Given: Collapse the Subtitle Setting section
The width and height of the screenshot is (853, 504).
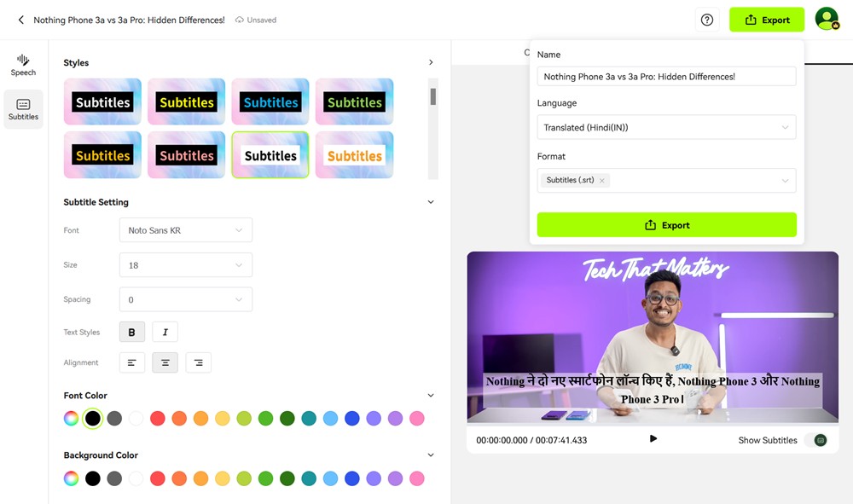Looking at the screenshot, I should 431,202.
